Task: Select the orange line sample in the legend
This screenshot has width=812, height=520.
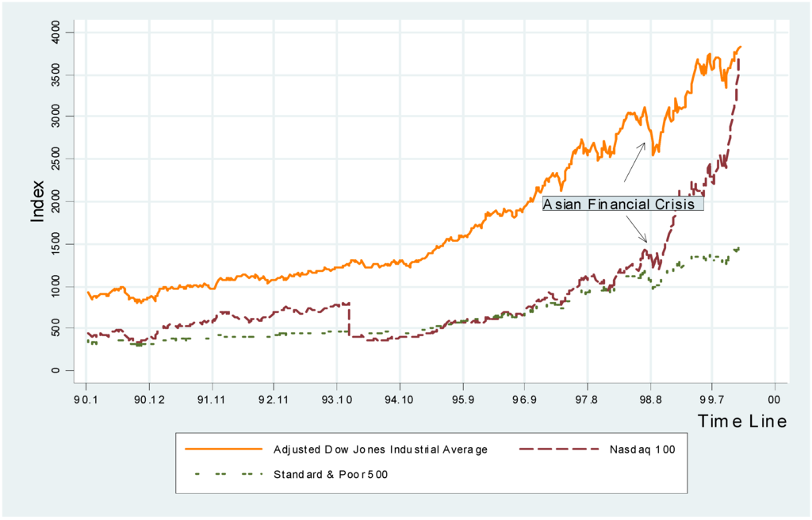Action: 223,449
